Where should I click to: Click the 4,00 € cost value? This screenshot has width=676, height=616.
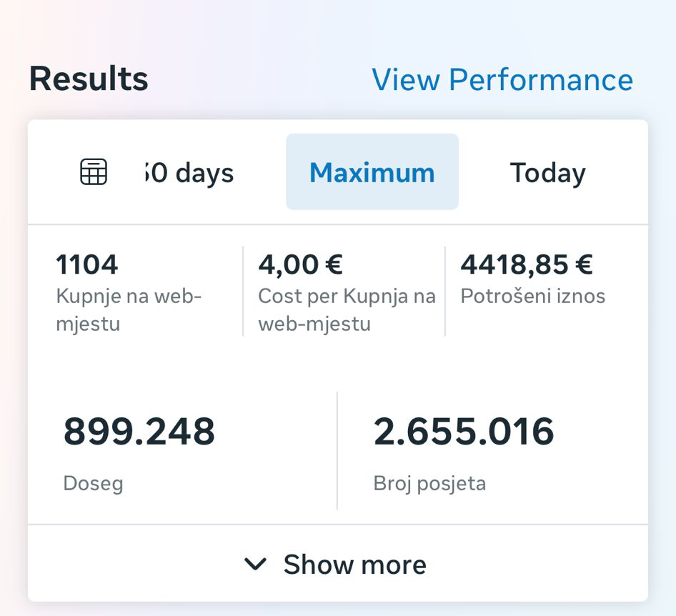click(300, 265)
